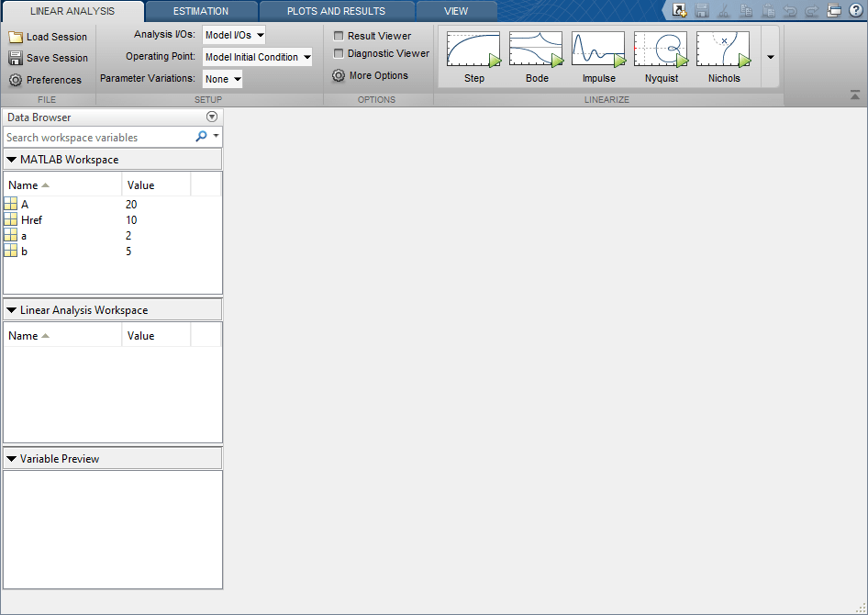868x615 pixels.
Task: Open the Operating Point dropdown
Action: [x=258, y=57]
